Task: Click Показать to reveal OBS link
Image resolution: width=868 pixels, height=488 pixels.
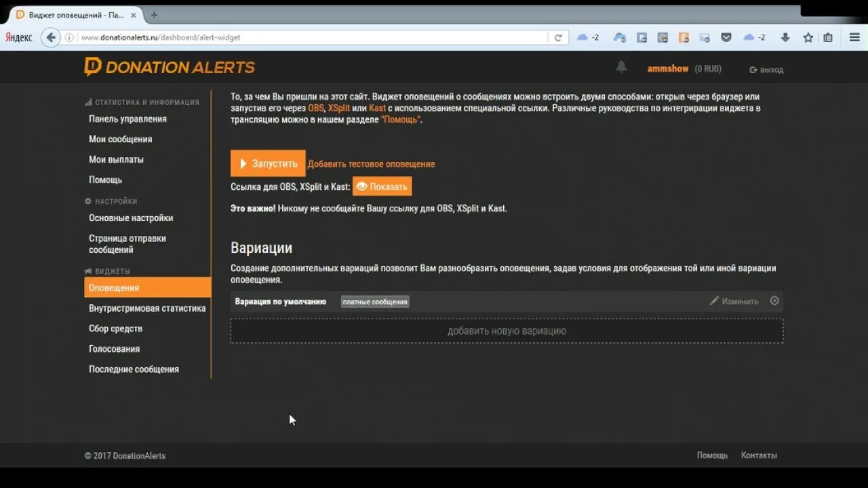Action: [382, 186]
